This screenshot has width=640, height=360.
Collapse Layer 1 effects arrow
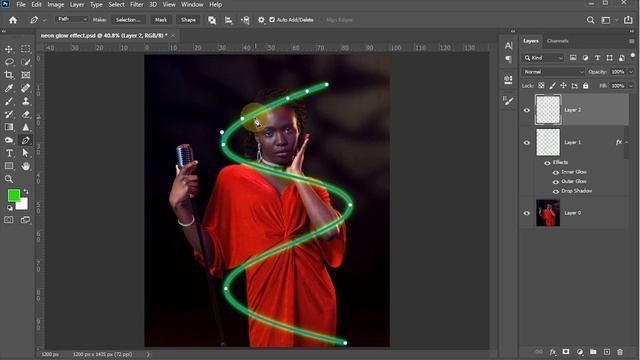tap(627, 142)
